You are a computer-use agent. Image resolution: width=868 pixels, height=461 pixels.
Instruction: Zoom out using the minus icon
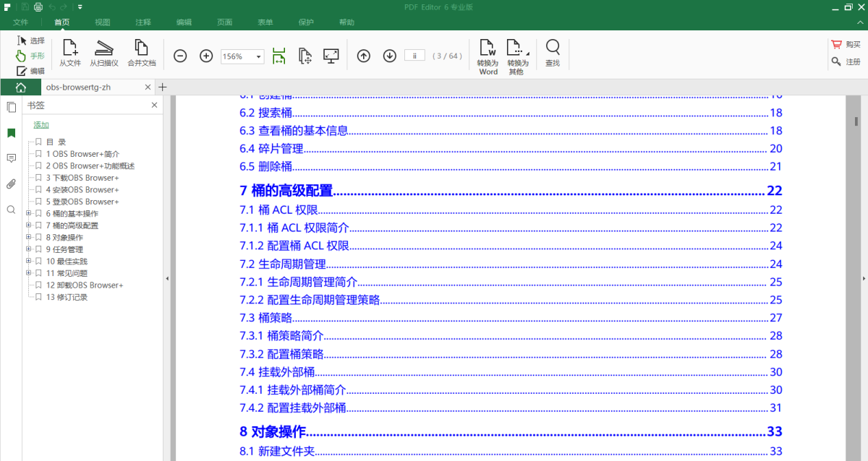tap(179, 56)
